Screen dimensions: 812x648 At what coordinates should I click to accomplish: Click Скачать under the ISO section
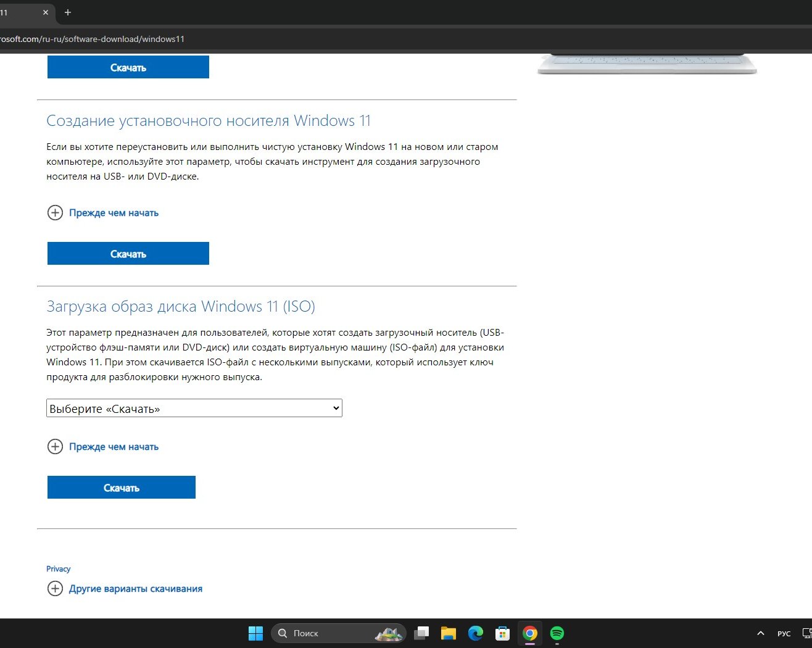[122, 488]
